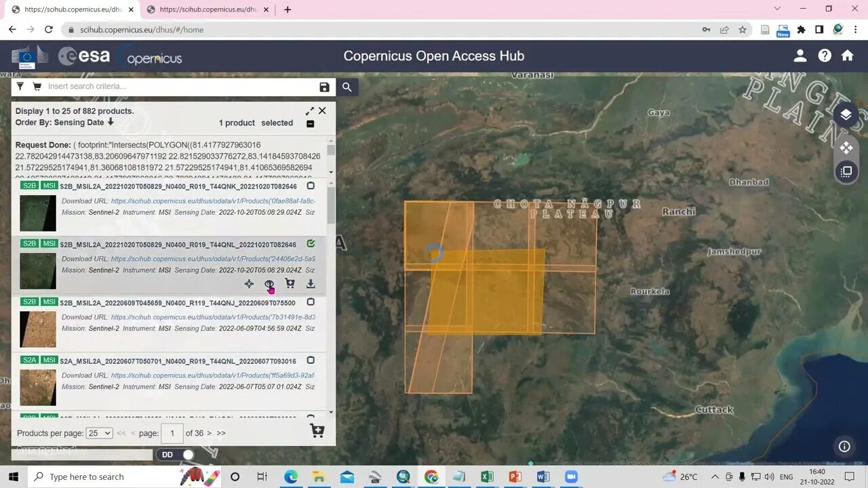The image size is (868, 488).
Task: Open the T44QNK 20221020 product thumbnail
Action: [x=38, y=213]
